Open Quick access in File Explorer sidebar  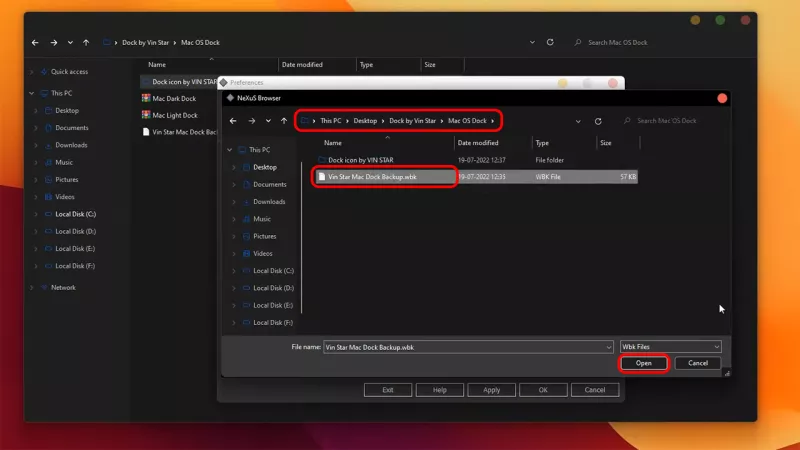(69, 72)
